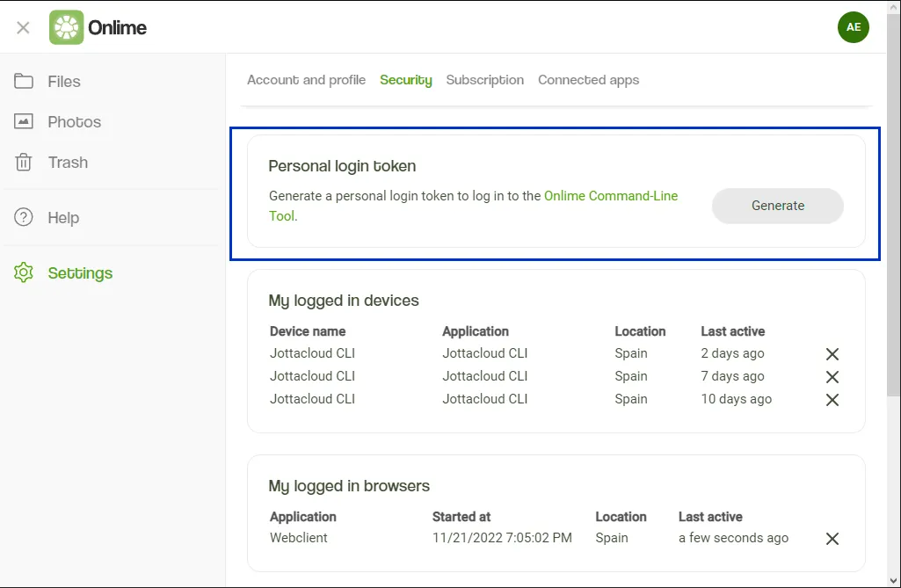Switch to the Subscription tab
901x588 pixels.
[x=485, y=80]
